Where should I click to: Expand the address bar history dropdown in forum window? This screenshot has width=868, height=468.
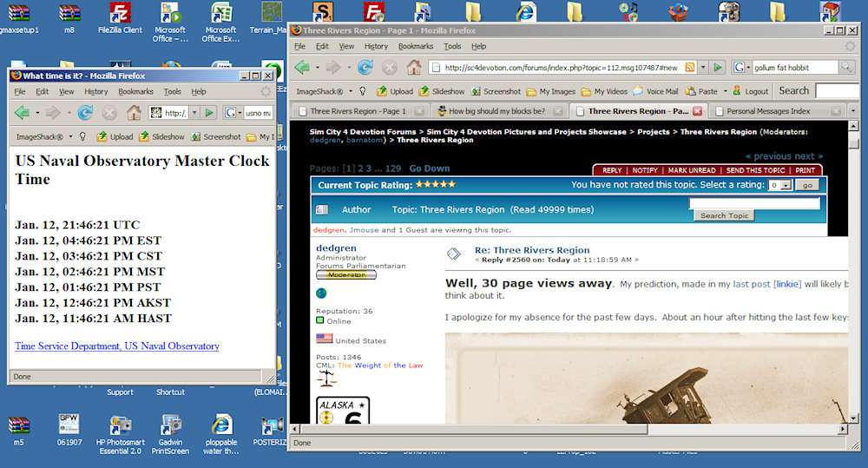(704, 68)
